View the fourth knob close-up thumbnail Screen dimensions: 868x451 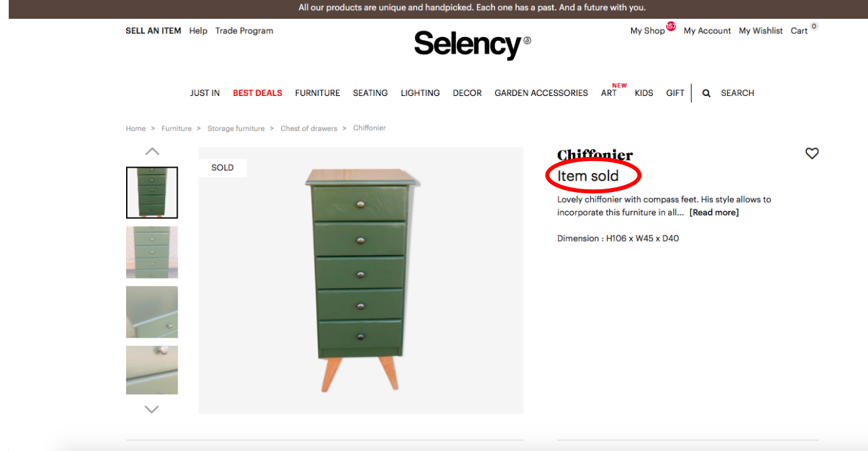click(152, 370)
